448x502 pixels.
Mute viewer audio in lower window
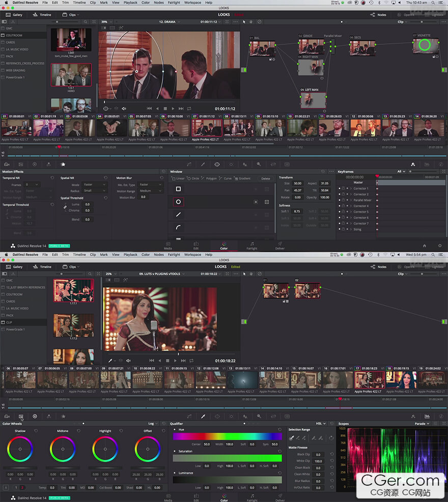tap(128, 360)
